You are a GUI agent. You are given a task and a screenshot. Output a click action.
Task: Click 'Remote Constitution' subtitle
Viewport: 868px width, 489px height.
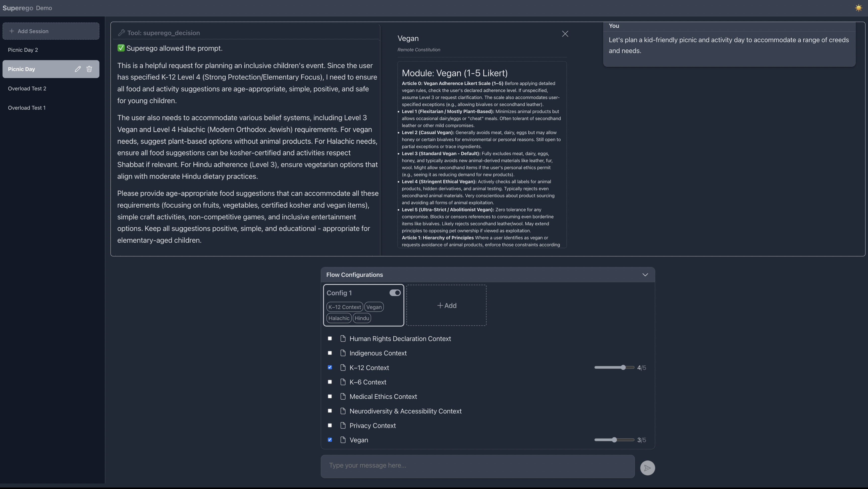419,49
